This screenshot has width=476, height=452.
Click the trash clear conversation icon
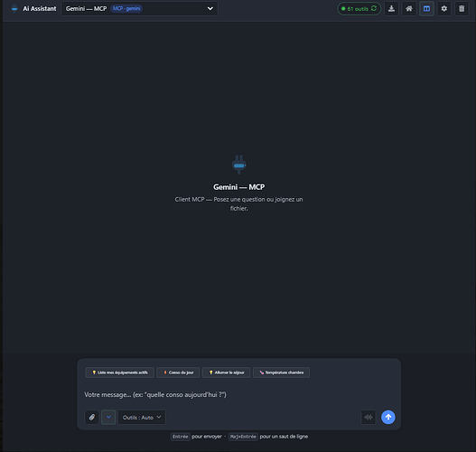[x=462, y=8]
